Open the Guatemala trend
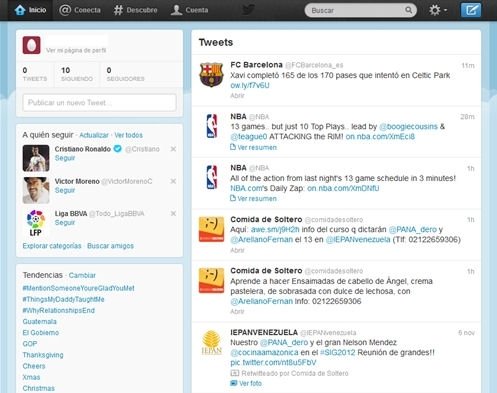This screenshot has height=393, width=497. tap(40, 322)
